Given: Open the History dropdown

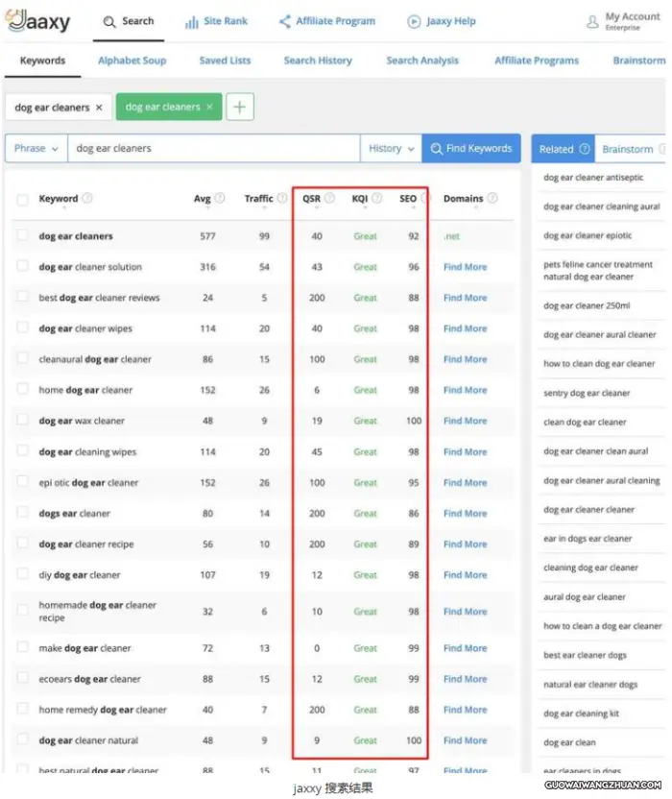Looking at the screenshot, I should [391, 148].
